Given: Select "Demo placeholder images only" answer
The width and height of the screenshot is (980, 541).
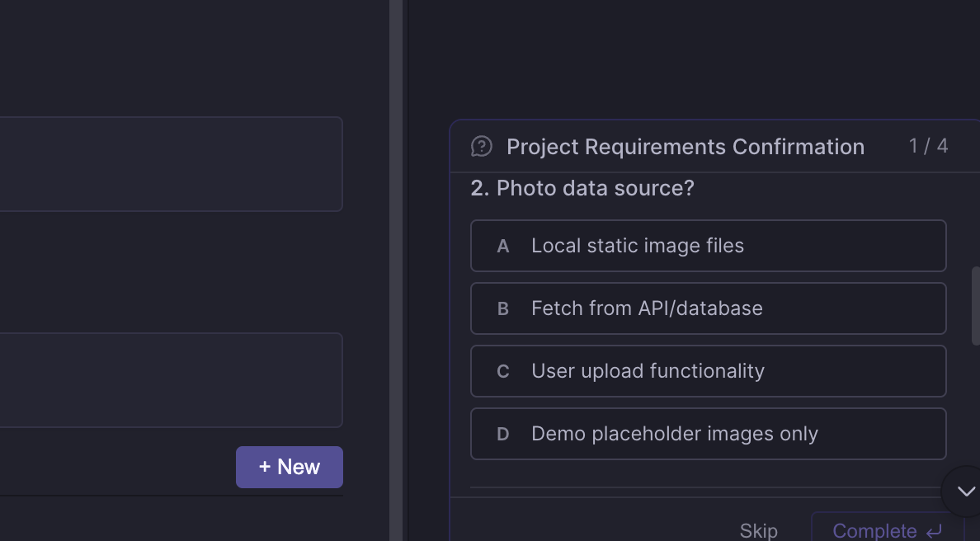Looking at the screenshot, I should point(674,434).
